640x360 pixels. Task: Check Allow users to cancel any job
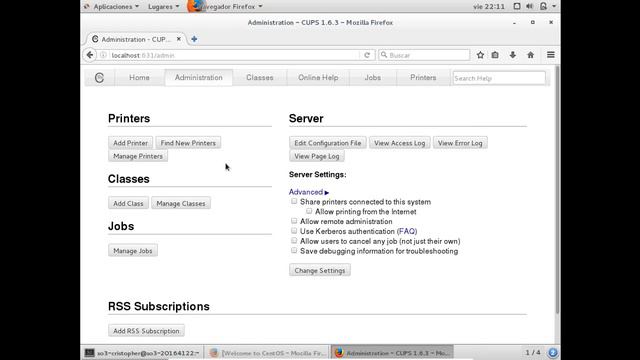[x=294, y=241]
